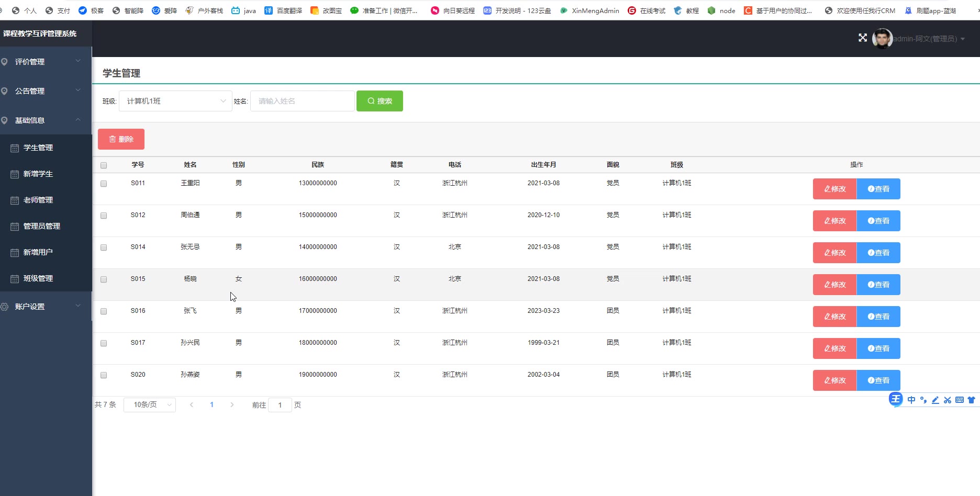Click the admin user avatar

(x=882, y=39)
